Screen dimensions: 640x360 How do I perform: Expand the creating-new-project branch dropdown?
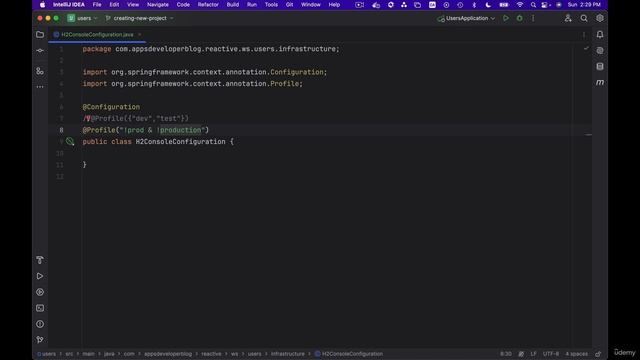139,18
